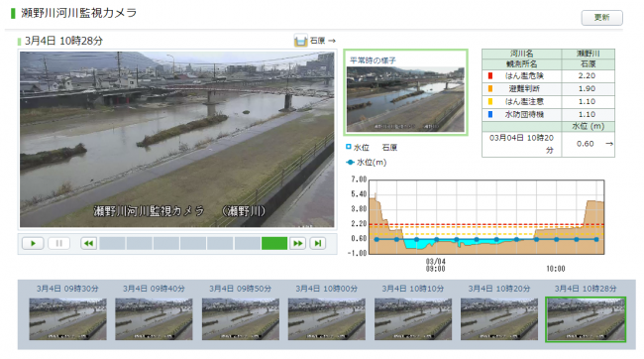The width and height of the screenshot is (644, 359).
Task: Click the water gauge icon beside 石原
Action: click(300, 41)
